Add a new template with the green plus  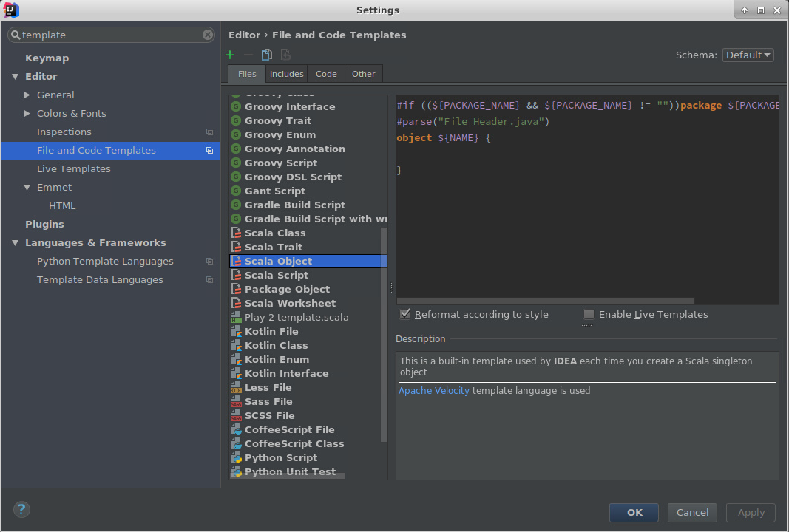click(230, 55)
